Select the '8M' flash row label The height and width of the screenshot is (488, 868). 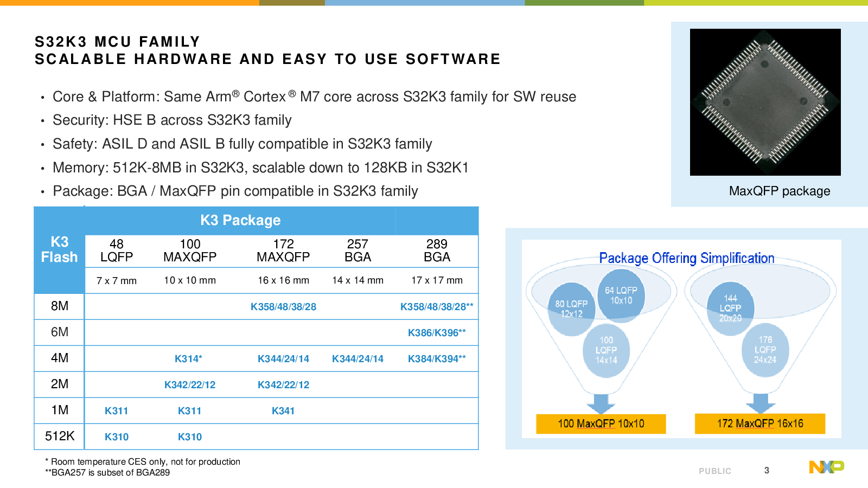[x=60, y=306]
